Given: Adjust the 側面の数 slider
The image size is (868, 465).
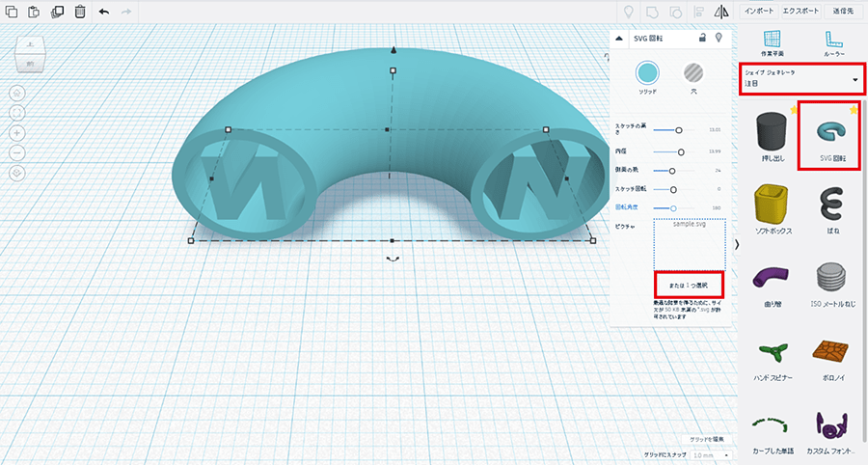Looking at the screenshot, I should tap(672, 171).
